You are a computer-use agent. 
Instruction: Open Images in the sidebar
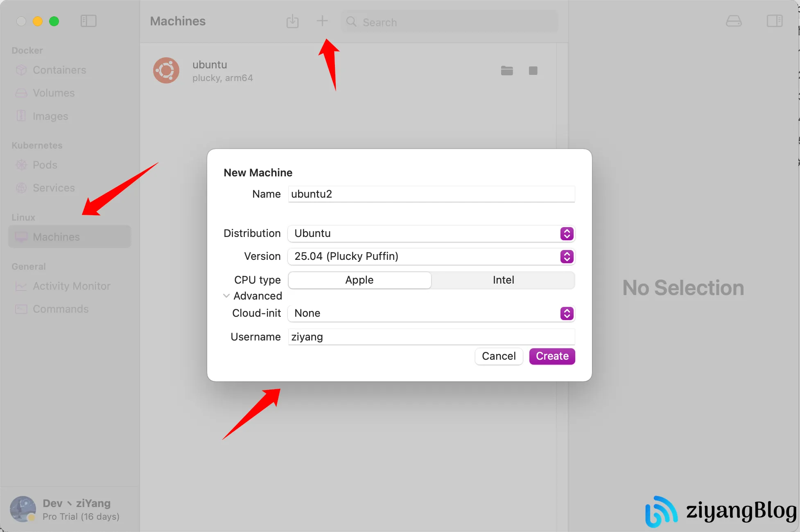[x=70, y=116]
